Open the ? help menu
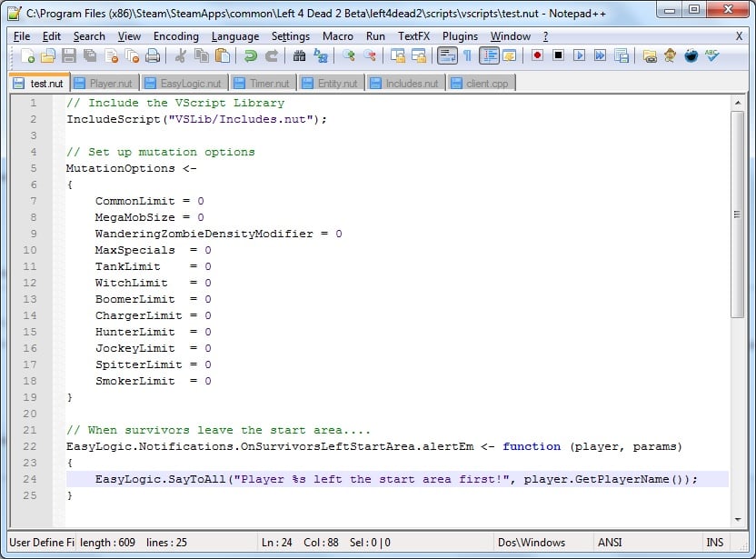Viewport: 756px width, 559px height. pos(545,36)
